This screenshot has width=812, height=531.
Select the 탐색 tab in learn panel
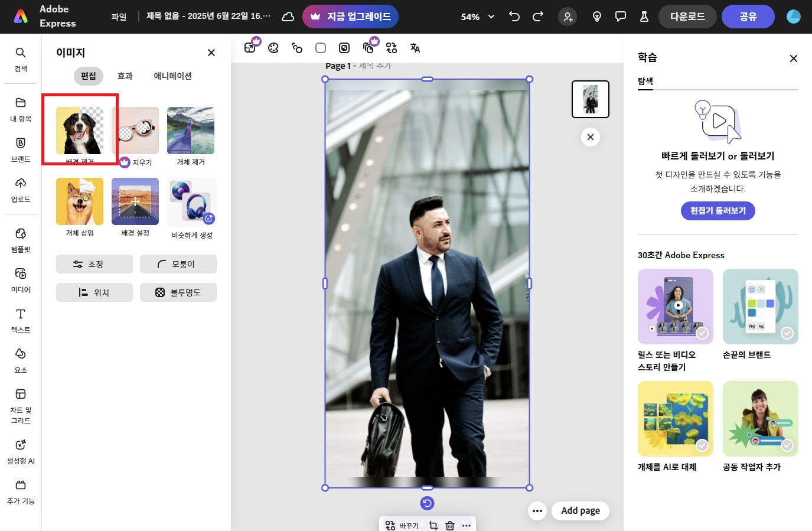pos(645,82)
